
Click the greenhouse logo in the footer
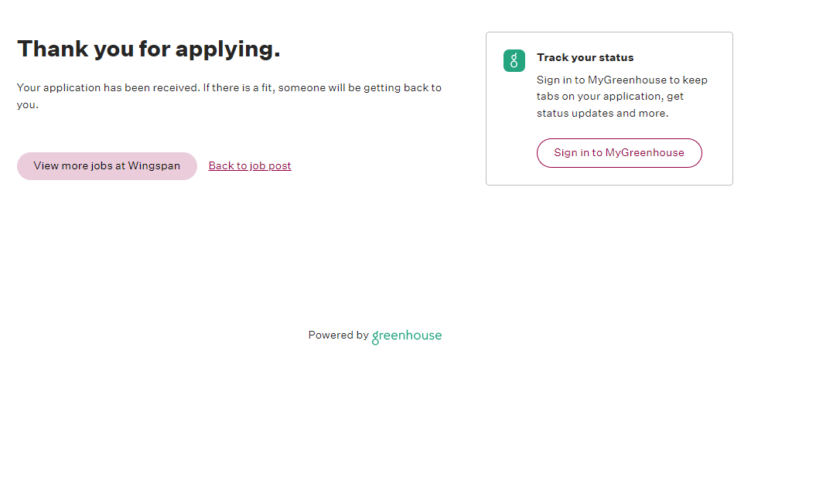(x=407, y=336)
